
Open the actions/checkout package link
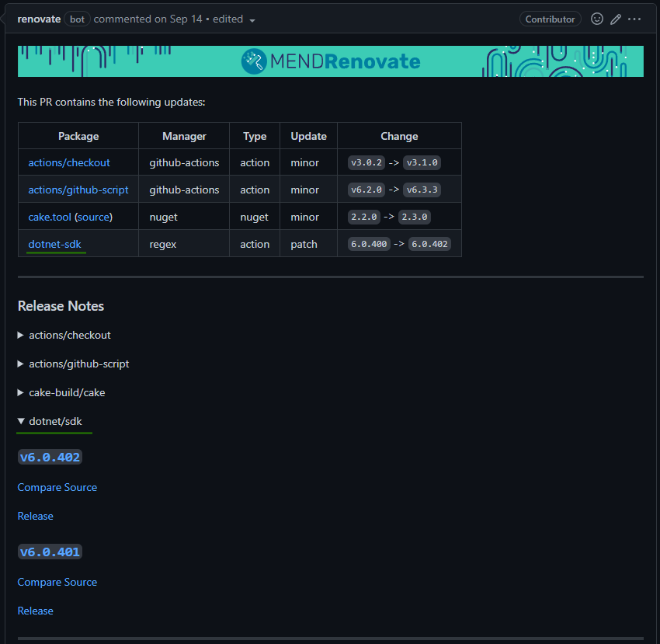pos(69,162)
